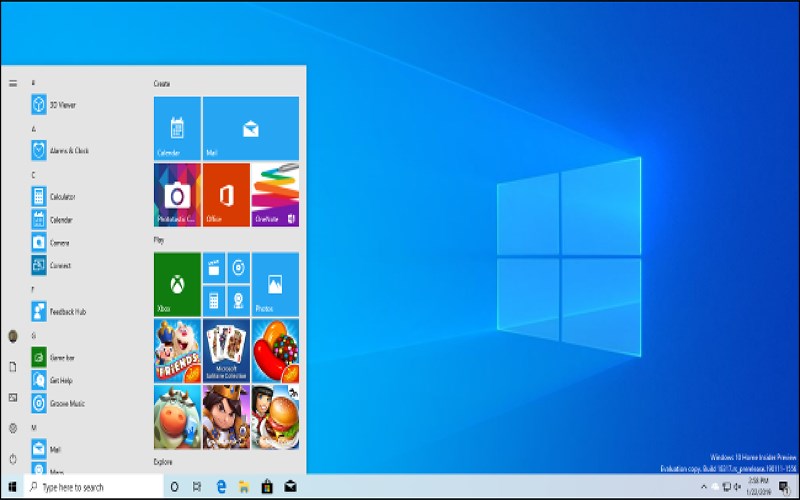Open the user account avatar in Start rail
800x500 pixels.
(x=13, y=336)
